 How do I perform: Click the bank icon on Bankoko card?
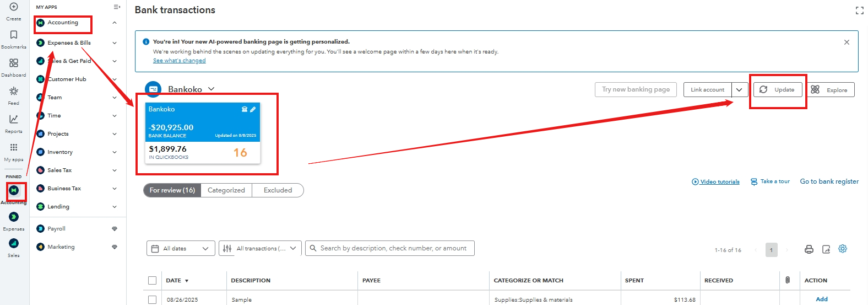coord(245,109)
